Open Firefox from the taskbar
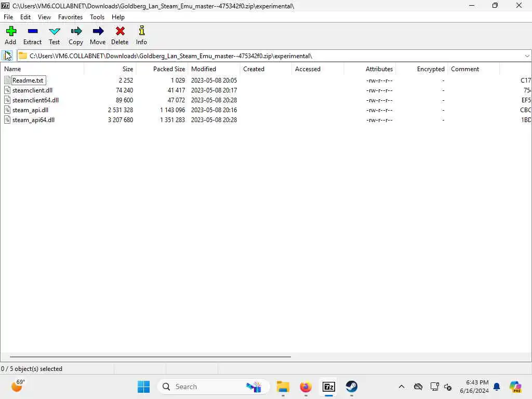The image size is (532, 399). [x=305, y=387]
